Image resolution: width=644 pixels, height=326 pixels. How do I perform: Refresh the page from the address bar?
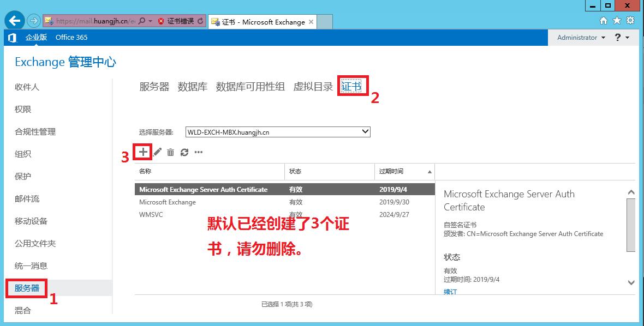200,21
